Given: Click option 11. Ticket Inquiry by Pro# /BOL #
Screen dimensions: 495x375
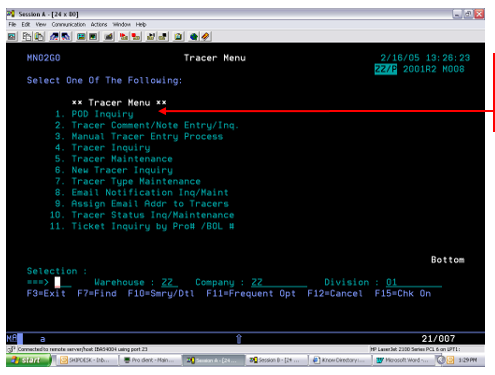Looking at the screenshot, I should 142,226.
